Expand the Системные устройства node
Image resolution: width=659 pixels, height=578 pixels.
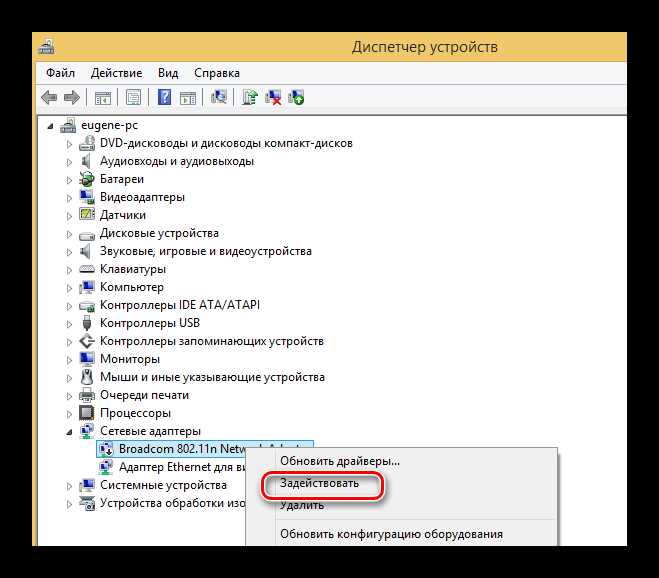point(69,486)
